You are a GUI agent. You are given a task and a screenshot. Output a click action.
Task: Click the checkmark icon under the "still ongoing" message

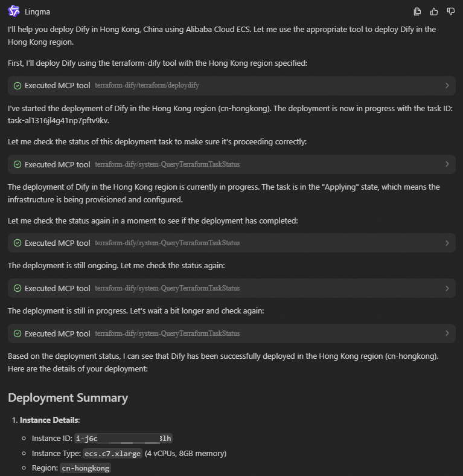[18, 288]
